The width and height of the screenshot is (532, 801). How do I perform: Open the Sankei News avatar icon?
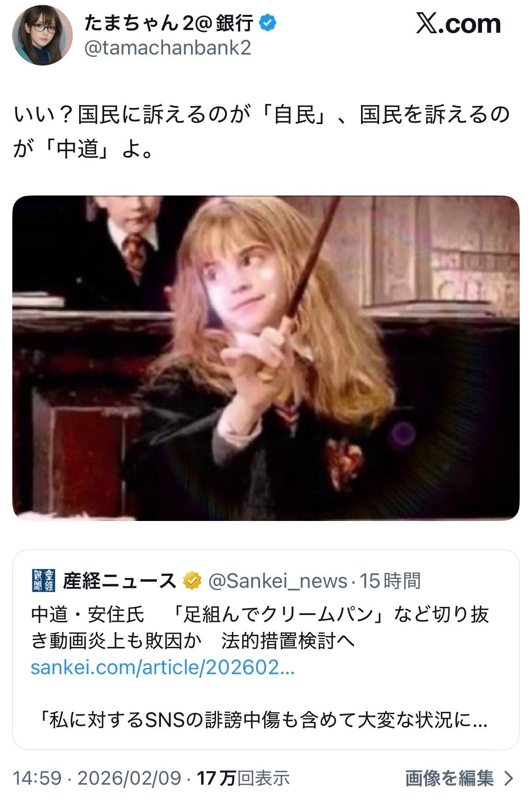tap(43, 581)
